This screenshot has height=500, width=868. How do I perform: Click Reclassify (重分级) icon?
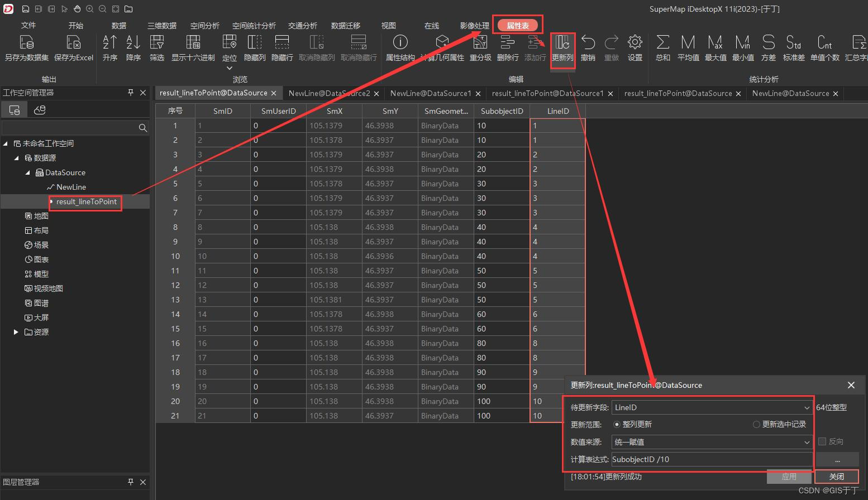pyautogui.click(x=480, y=42)
